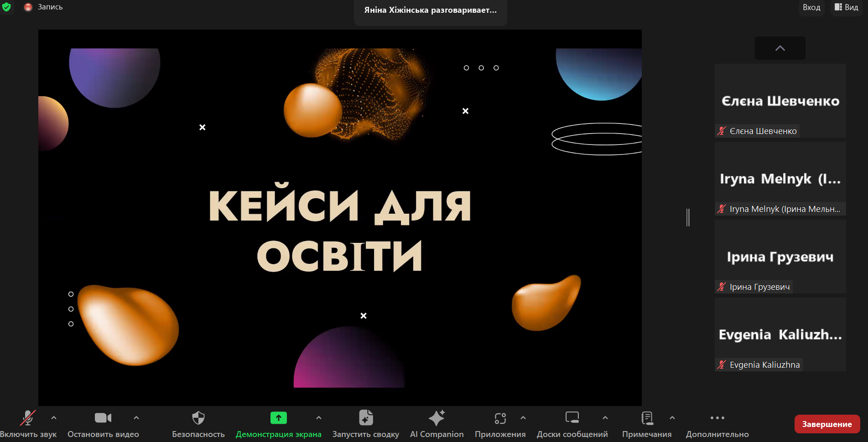Expand audio options arrow beside microphone

point(54,417)
